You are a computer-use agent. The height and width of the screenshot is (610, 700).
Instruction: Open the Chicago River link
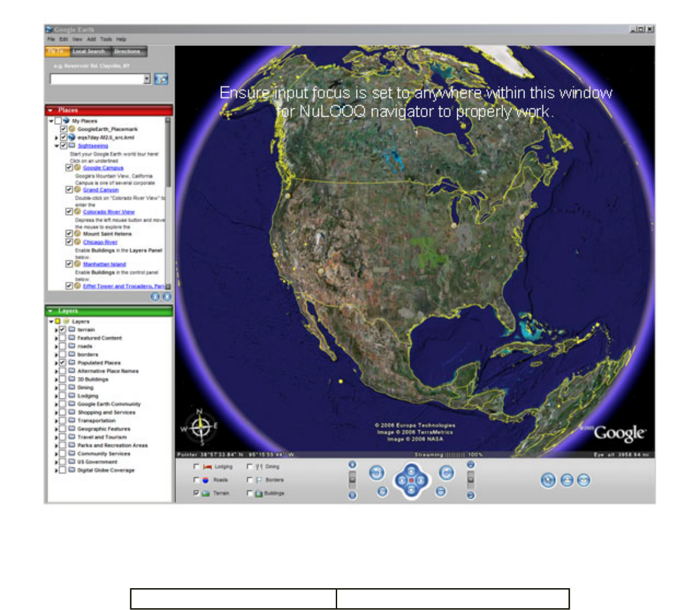[x=100, y=242]
